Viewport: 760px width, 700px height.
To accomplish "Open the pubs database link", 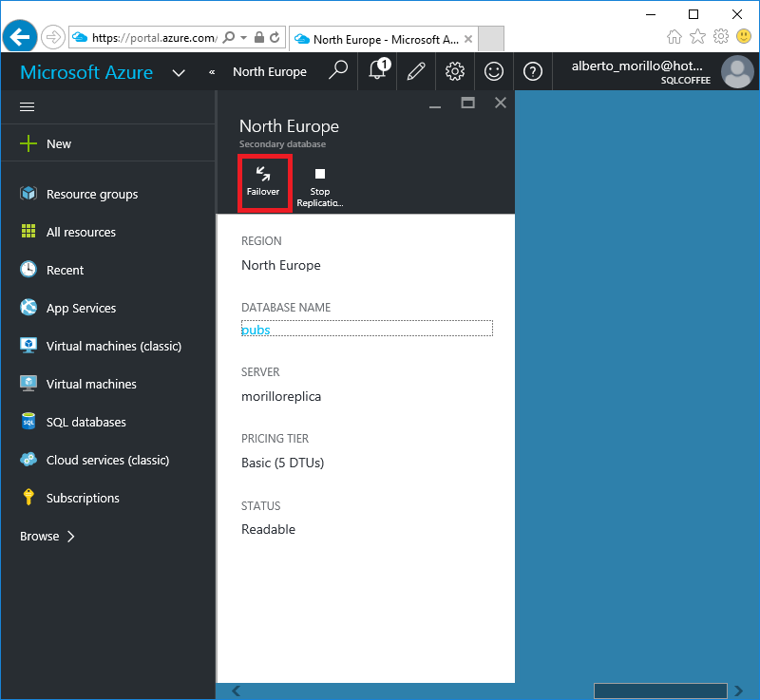I will (256, 330).
